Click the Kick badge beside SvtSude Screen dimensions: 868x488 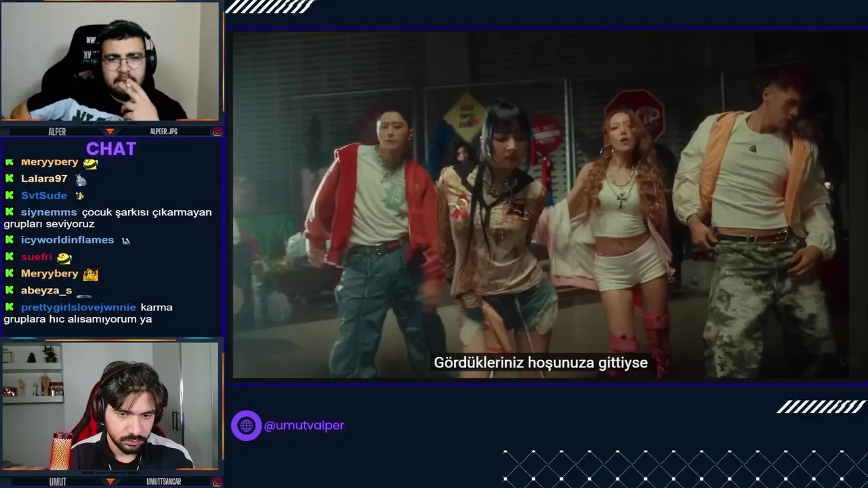click(x=9, y=195)
